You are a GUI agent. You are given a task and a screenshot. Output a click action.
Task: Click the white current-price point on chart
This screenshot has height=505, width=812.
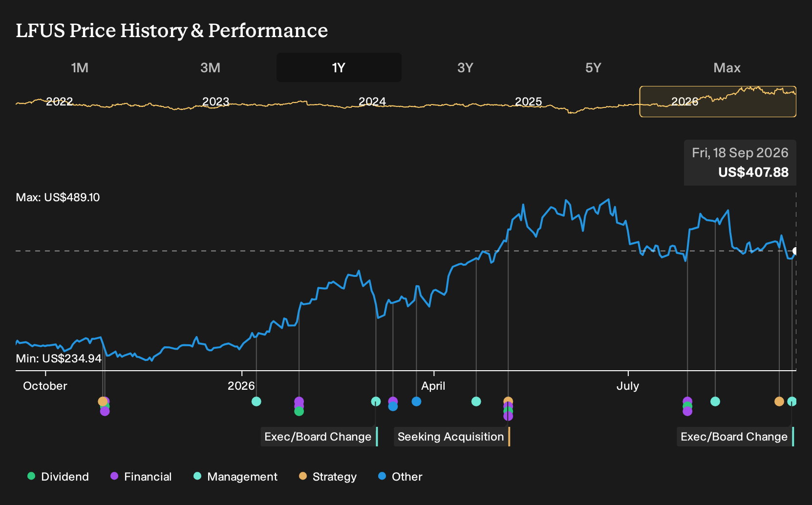click(795, 251)
